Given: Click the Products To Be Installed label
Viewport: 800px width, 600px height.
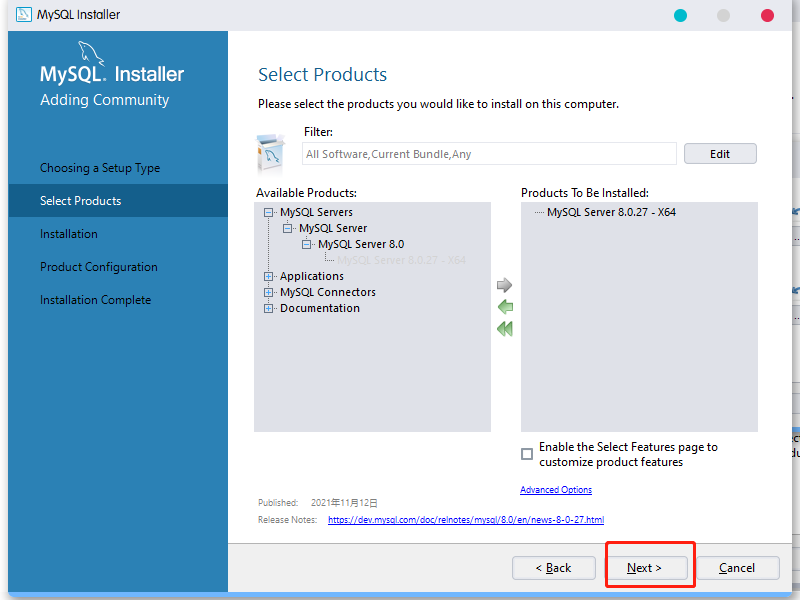Looking at the screenshot, I should (585, 193).
